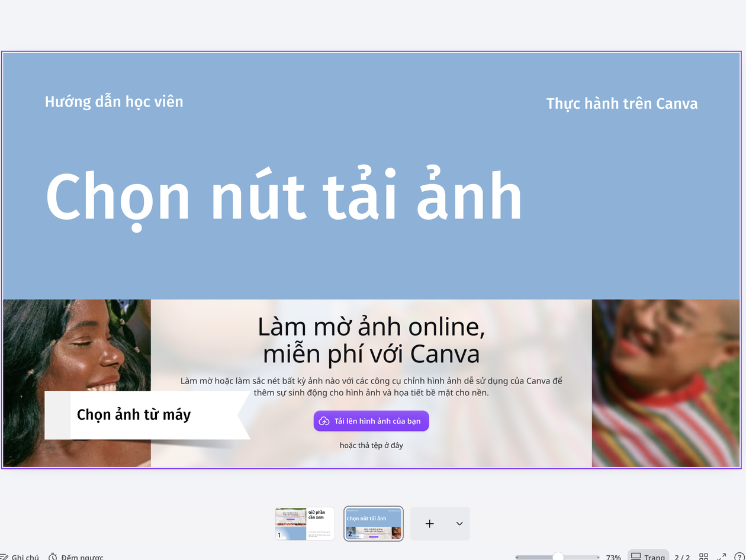The height and width of the screenshot is (560, 746).
Task: Open the Ghi chú notes panel
Action: [20, 557]
